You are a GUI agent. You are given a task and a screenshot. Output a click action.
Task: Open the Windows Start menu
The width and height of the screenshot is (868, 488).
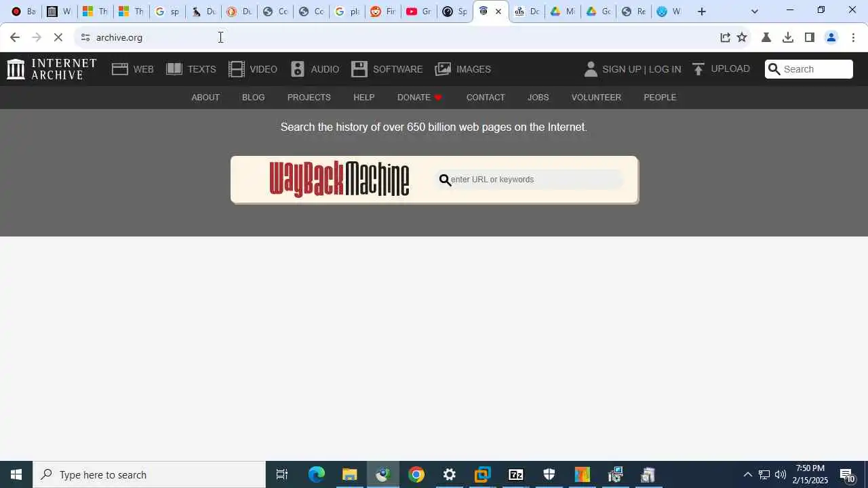click(16, 474)
